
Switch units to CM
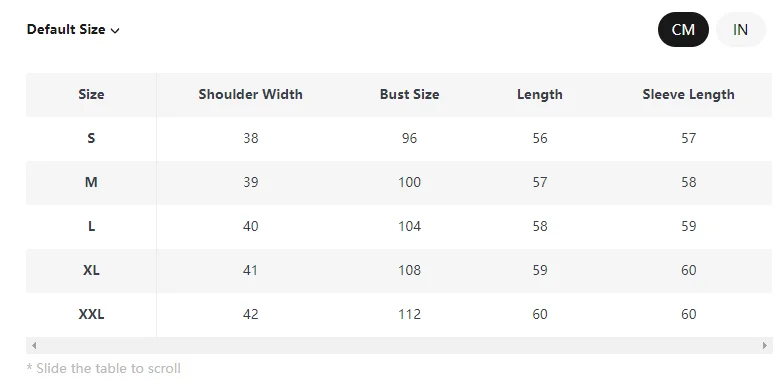(x=683, y=29)
